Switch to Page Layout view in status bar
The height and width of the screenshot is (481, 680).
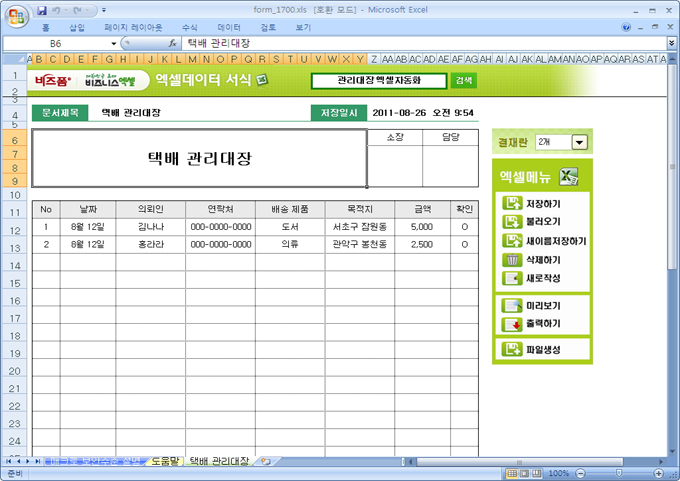(524, 473)
